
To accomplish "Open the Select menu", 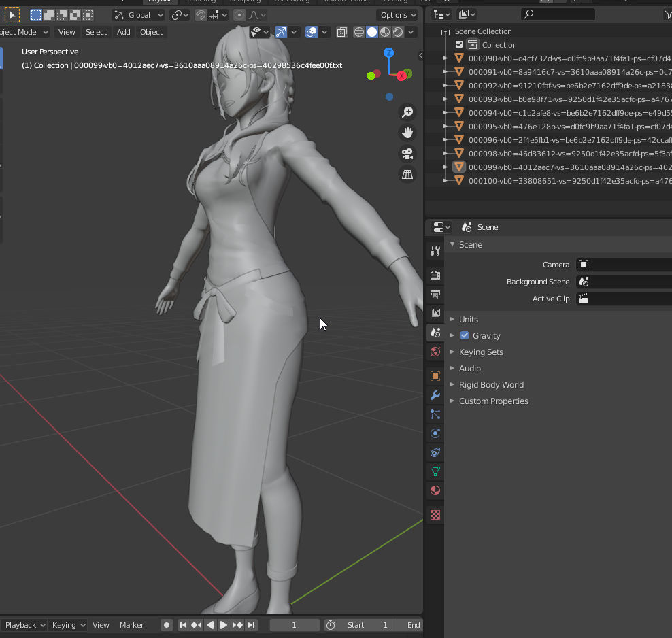I will point(96,32).
